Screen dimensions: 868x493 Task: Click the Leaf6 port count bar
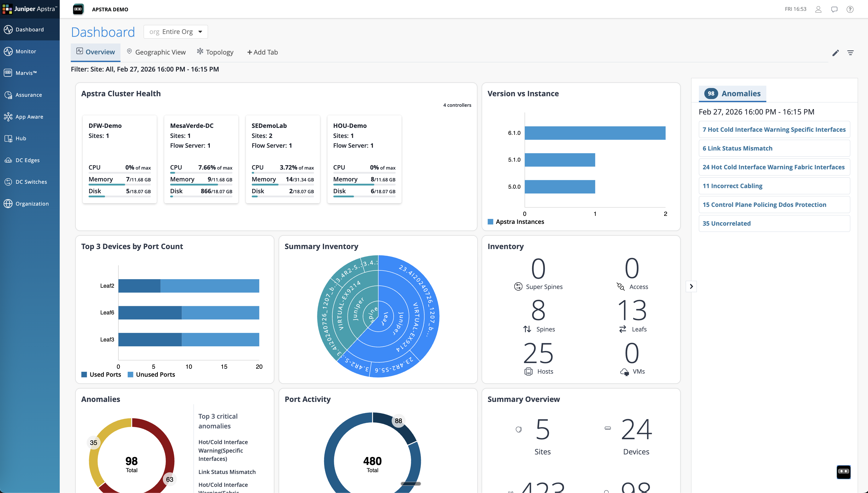(x=189, y=313)
